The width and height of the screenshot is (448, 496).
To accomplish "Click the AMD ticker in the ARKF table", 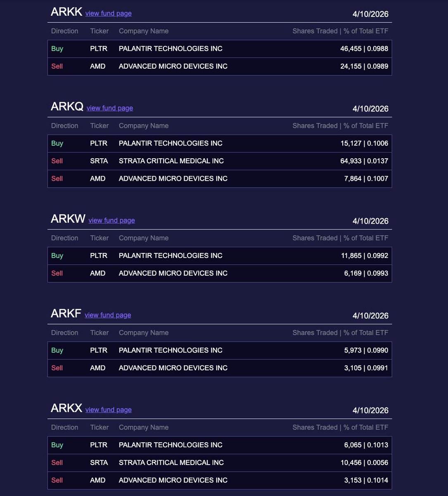I will [x=97, y=368].
